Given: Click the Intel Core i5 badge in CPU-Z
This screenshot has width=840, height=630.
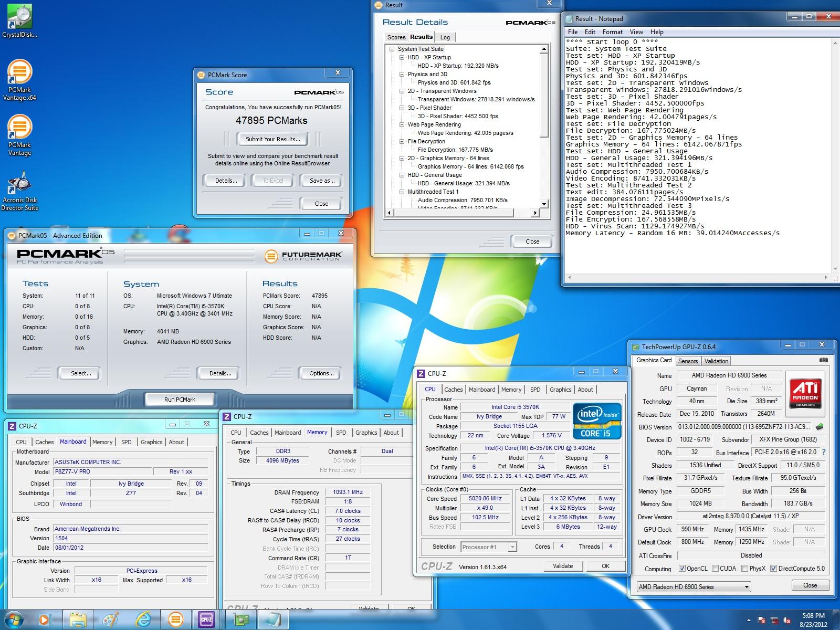Looking at the screenshot, I should 597,421.
